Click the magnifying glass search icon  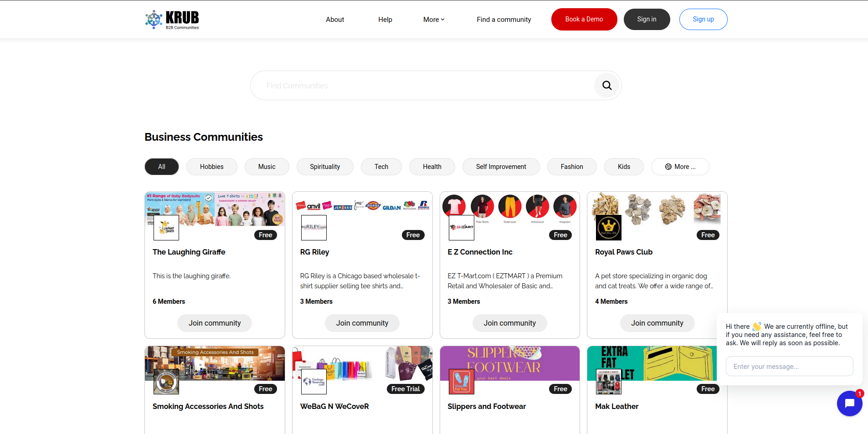coord(607,86)
